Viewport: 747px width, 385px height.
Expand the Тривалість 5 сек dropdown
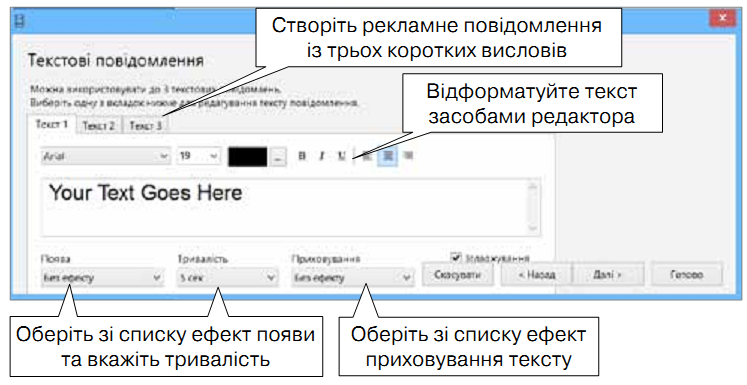pyautogui.click(x=227, y=277)
